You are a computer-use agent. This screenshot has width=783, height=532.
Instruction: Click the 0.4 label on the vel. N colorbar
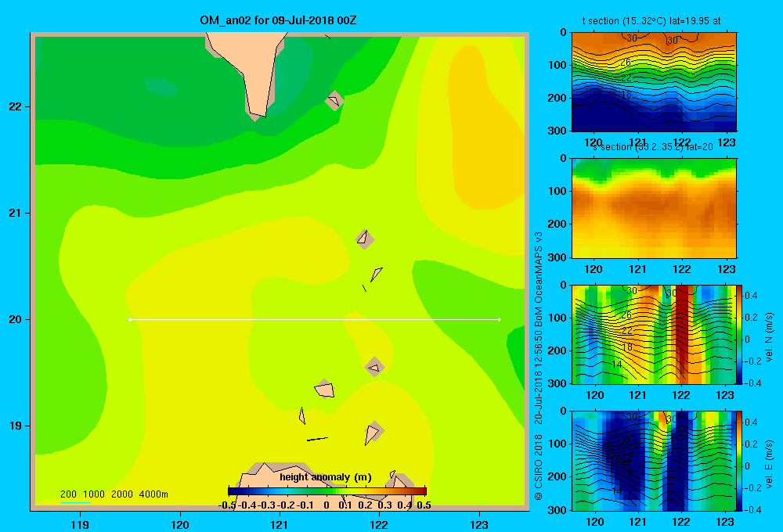click(751, 296)
